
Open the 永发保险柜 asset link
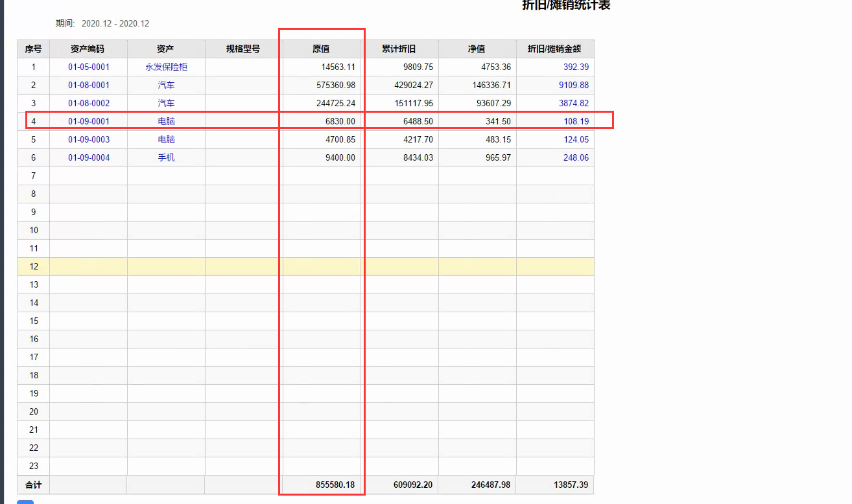tap(167, 67)
